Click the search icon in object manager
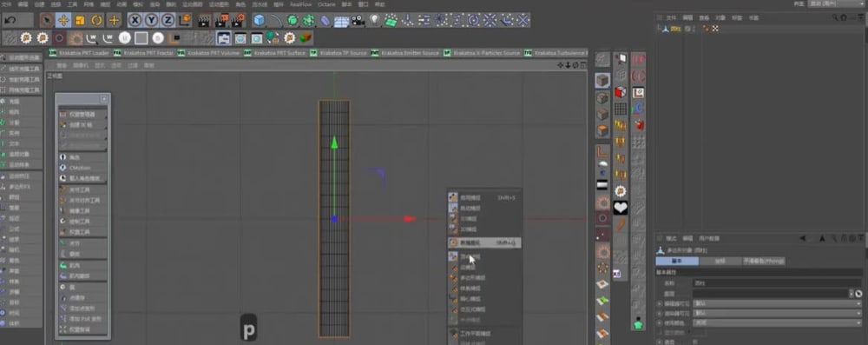Viewport: 868px width, 345px height. pos(835,17)
